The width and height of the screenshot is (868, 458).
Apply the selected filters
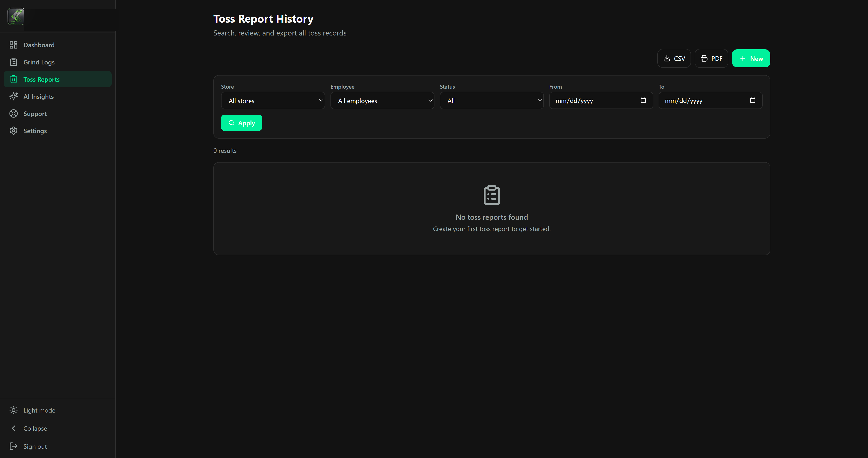click(241, 123)
